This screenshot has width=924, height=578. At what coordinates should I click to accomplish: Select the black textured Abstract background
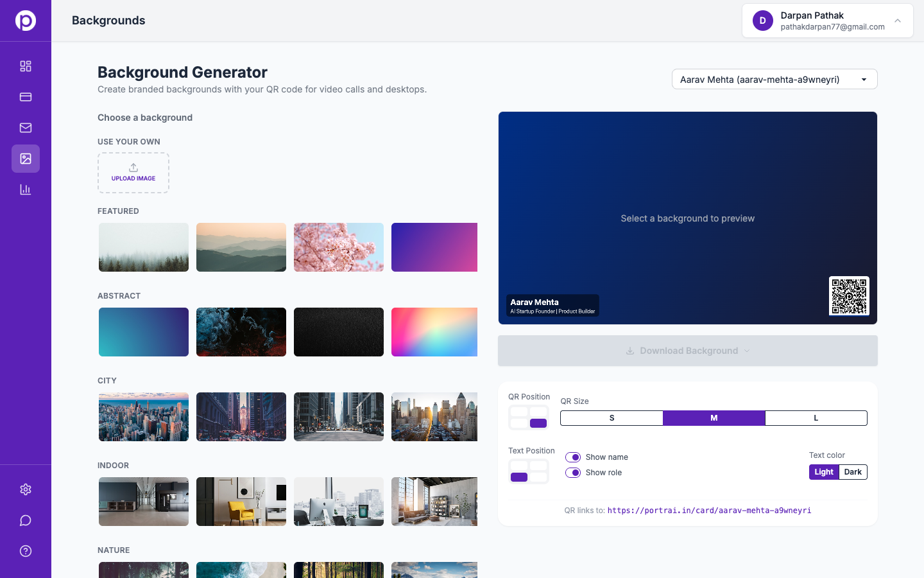339,332
